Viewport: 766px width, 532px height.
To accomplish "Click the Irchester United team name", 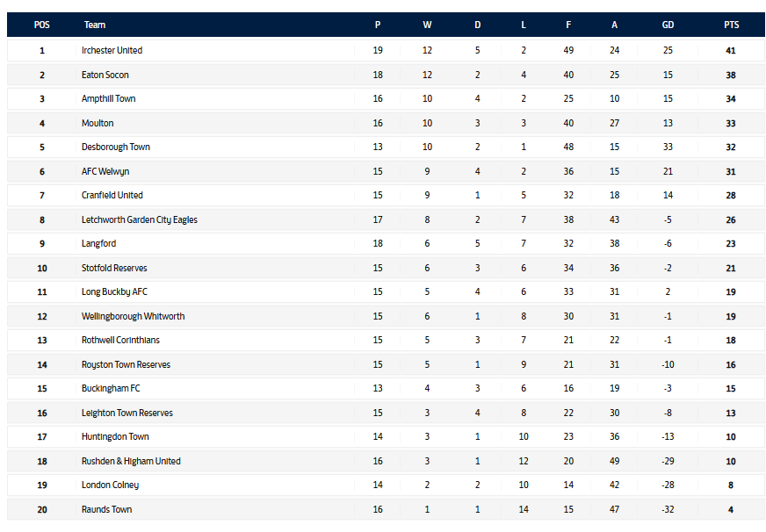I will (112, 51).
